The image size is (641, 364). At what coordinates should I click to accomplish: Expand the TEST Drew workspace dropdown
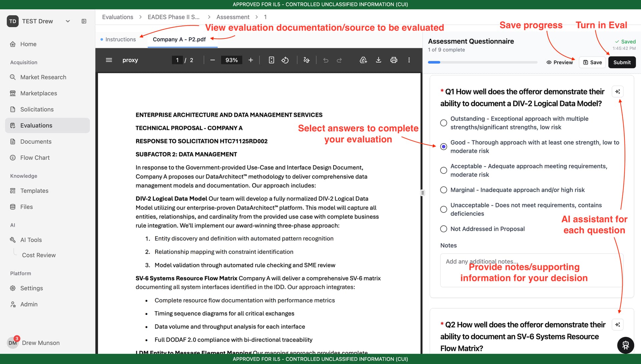(68, 21)
